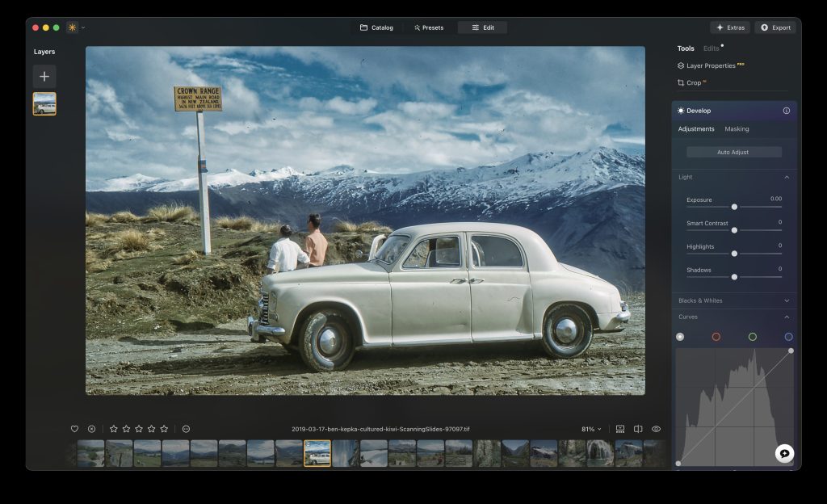Image resolution: width=827 pixels, height=504 pixels.
Task: Open the before/after comparison view
Action: coord(636,428)
